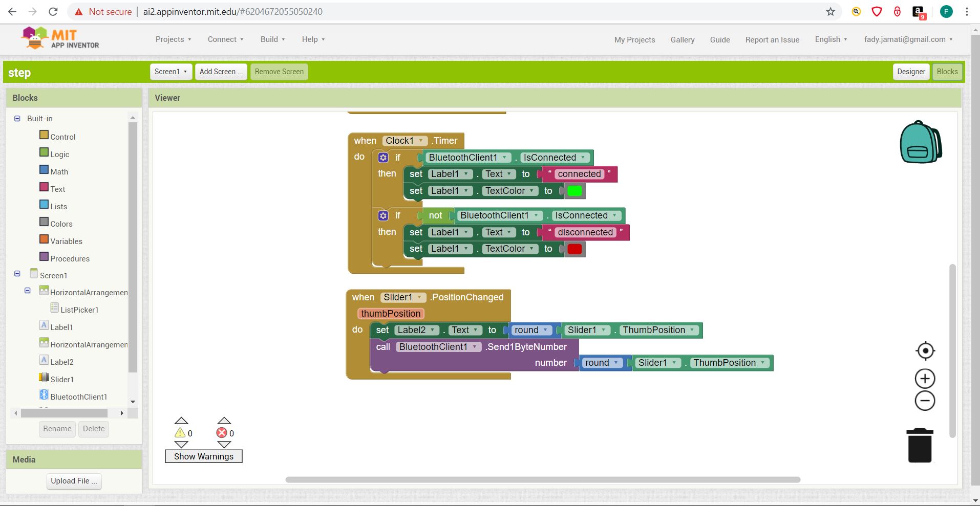980x506 pixels.
Task: Open the Label2 dropdown in the set block
Action: click(417, 330)
